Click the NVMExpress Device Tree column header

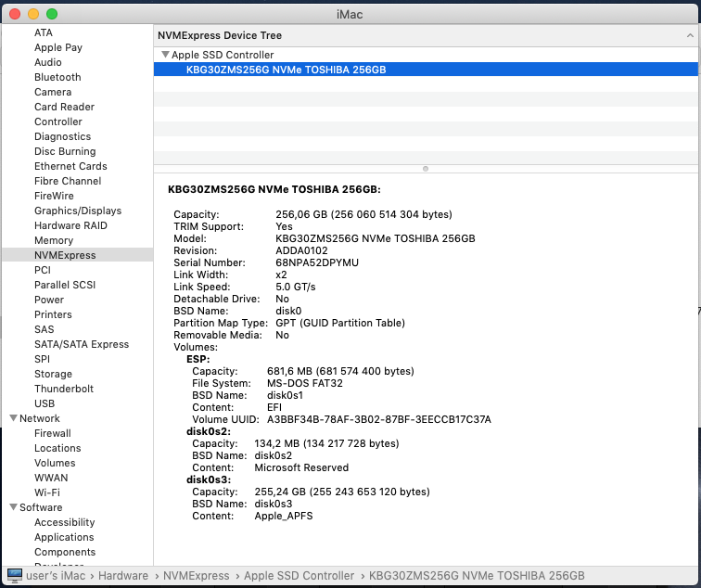220,35
